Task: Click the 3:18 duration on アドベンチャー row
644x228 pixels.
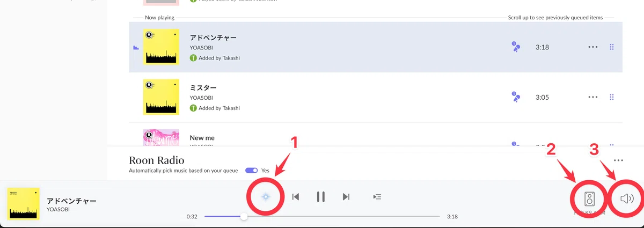Action: pos(542,47)
